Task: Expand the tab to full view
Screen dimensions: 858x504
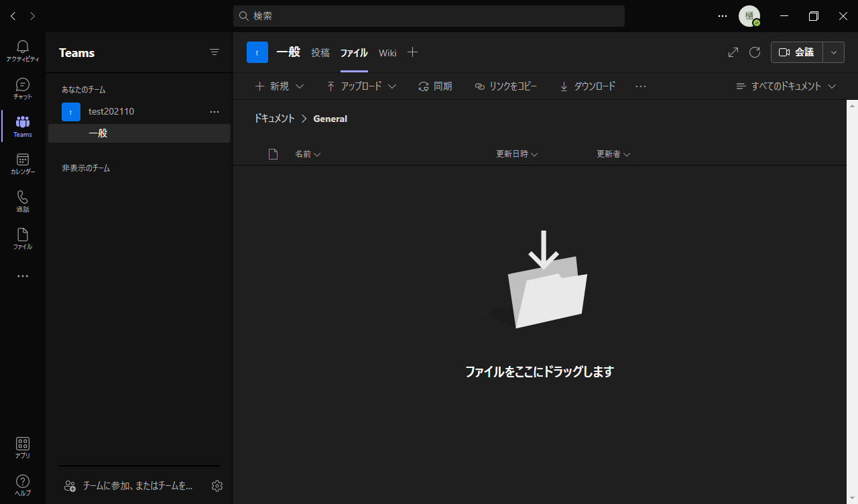Action: 733,52
